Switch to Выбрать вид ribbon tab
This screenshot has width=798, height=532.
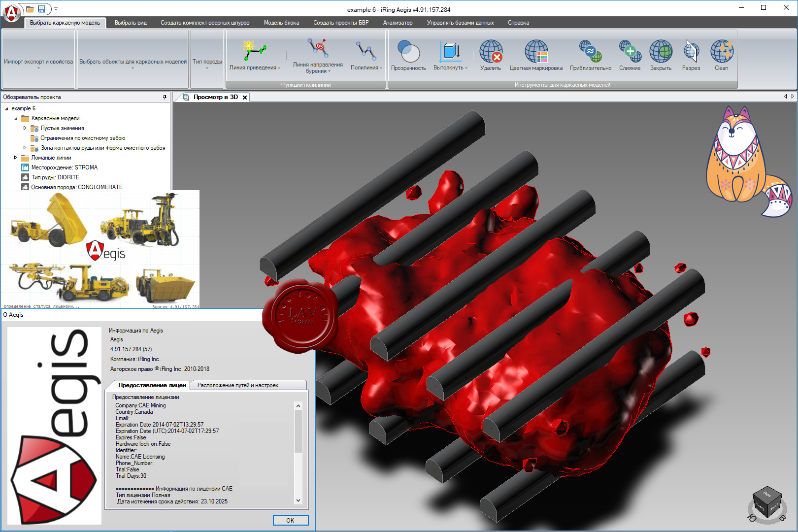(131, 23)
